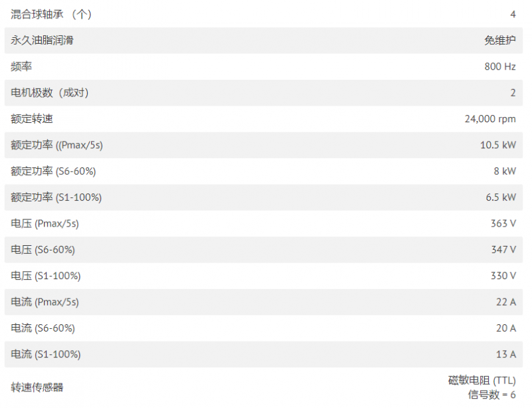Click the 800 Hz frequency value
532x408 pixels.
pyautogui.click(x=500, y=66)
